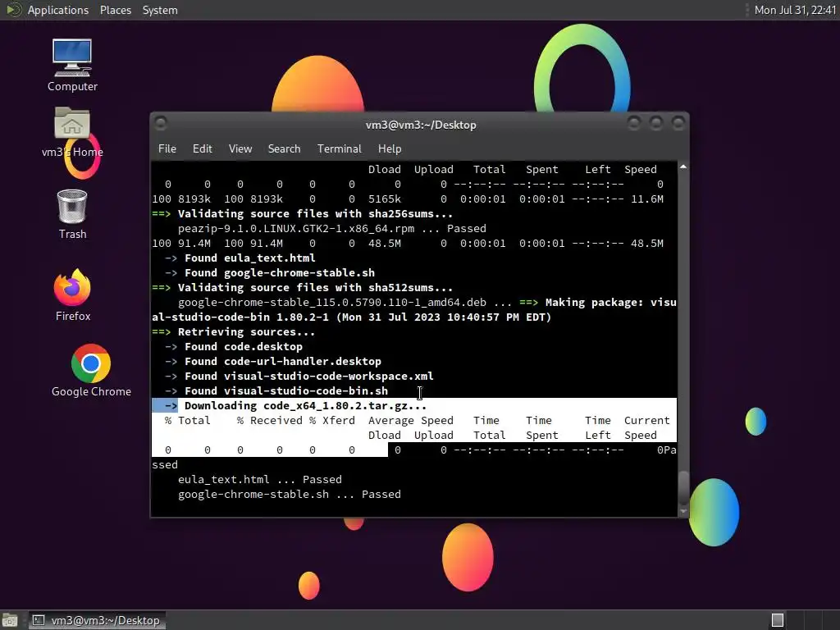Maximize the terminal window
The height and width of the screenshot is (630, 840).
coord(655,124)
